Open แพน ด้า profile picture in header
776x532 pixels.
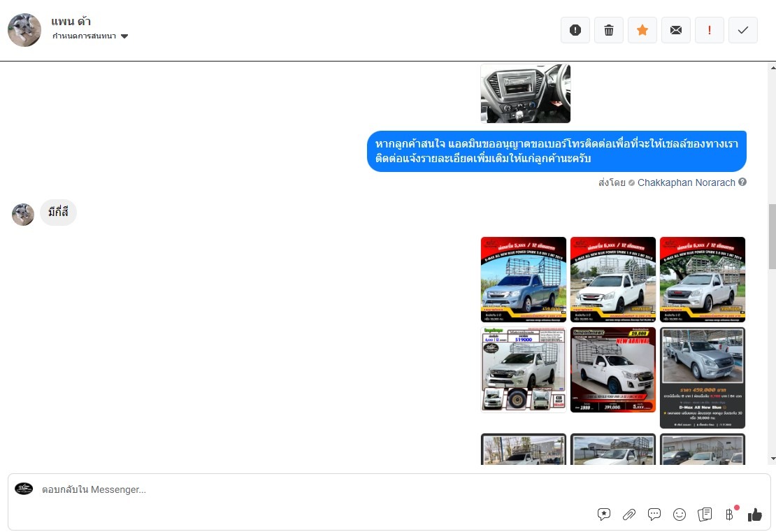click(x=24, y=30)
